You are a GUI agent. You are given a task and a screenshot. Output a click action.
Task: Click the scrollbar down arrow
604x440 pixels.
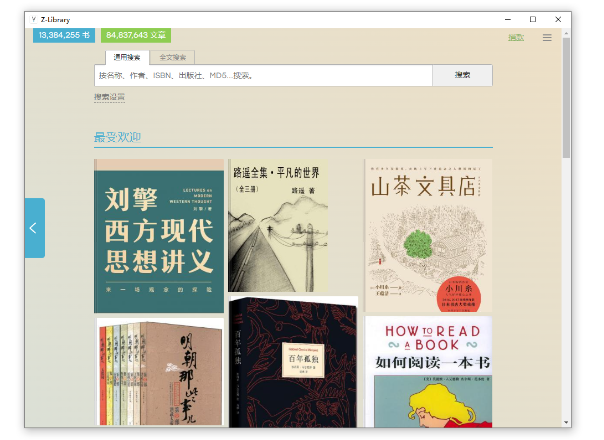click(x=566, y=423)
